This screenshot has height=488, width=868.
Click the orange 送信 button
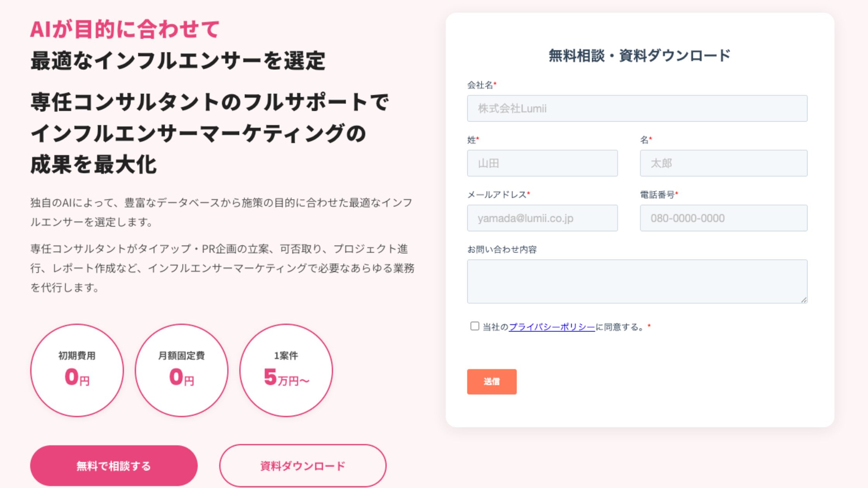(x=492, y=382)
